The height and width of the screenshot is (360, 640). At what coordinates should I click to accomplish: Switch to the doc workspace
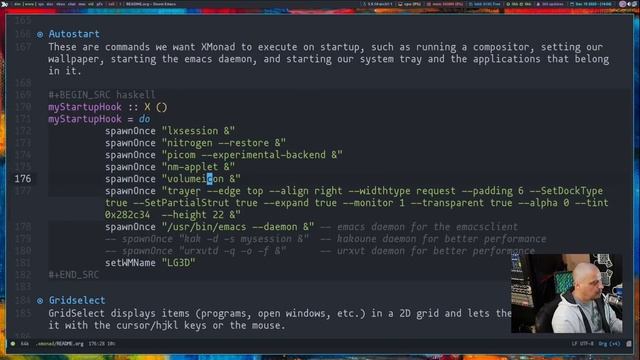click(49, 4)
